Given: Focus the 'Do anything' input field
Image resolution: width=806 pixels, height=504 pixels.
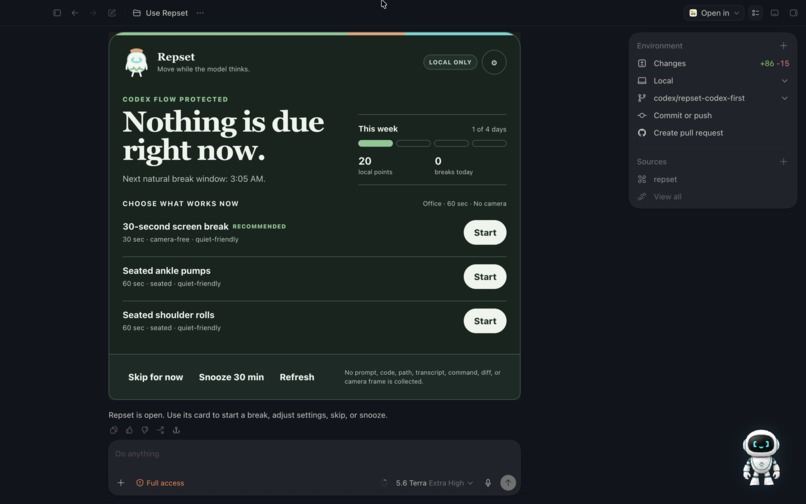Looking at the screenshot, I should [x=314, y=454].
